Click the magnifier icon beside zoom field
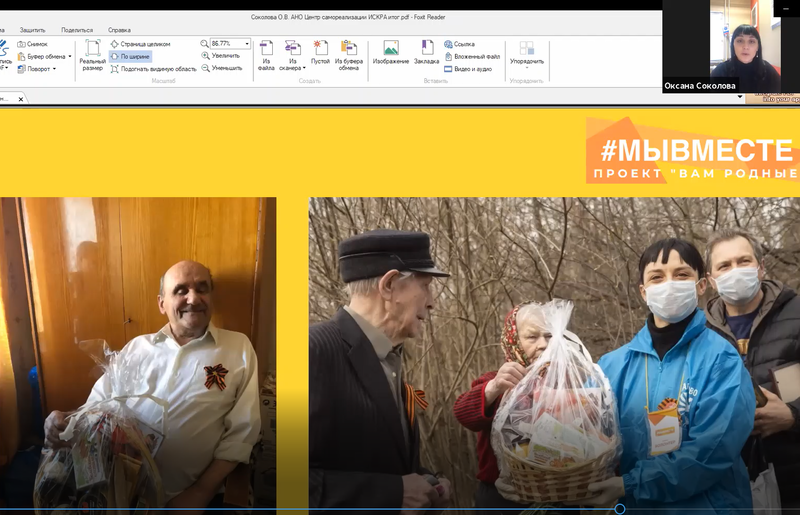The height and width of the screenshot is (515, 800). click(205, 44)
